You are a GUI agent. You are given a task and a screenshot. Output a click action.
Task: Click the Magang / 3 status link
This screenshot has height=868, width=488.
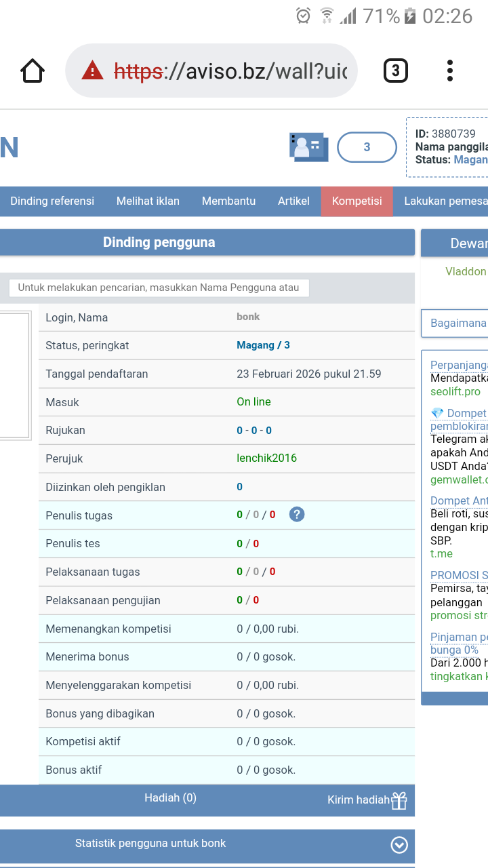(x=263, y=345)
